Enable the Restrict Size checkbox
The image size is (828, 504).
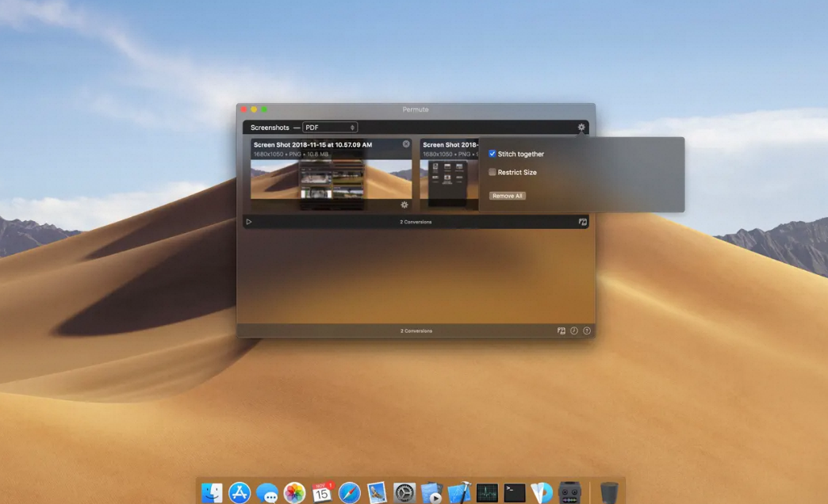pos(493,172)
